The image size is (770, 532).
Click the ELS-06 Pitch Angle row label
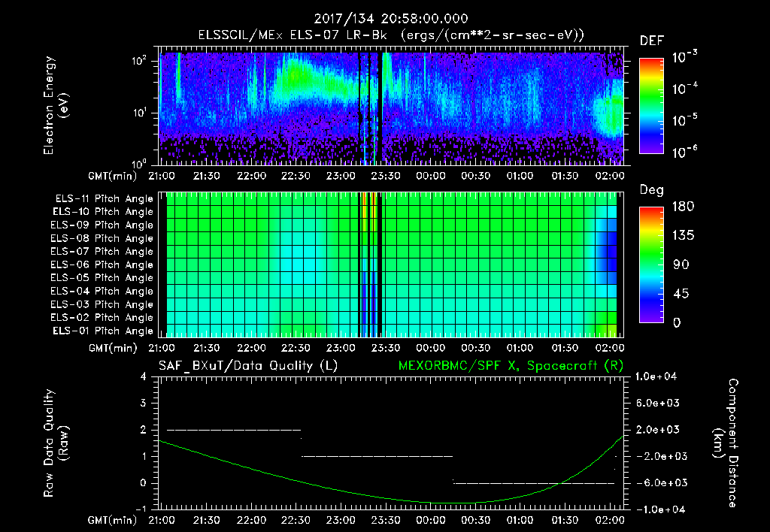click(102, 264)
